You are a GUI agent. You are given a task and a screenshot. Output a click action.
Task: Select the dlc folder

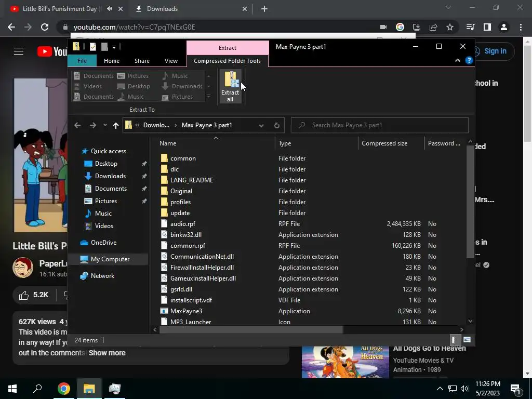(175, 169)
